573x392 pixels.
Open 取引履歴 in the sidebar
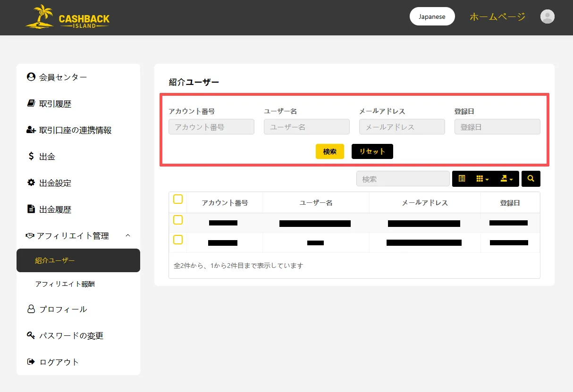pos(55,104)
